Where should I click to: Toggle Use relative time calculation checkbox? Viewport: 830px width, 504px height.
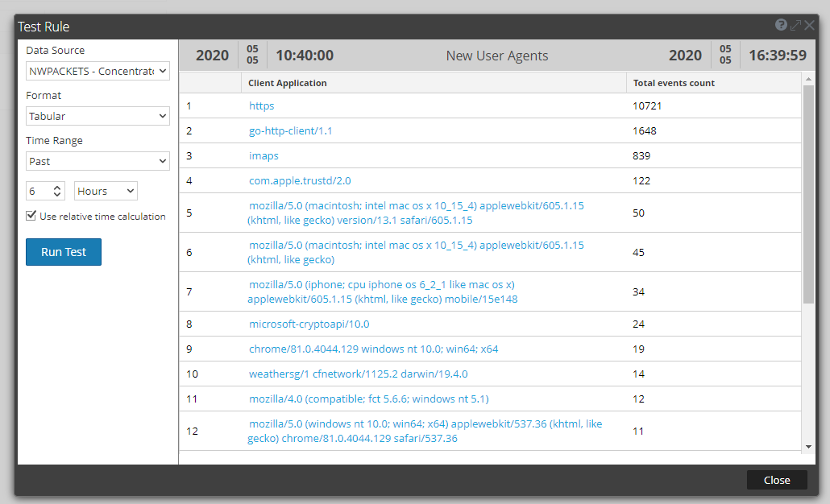pyautogui.click(x=31, y=216)
